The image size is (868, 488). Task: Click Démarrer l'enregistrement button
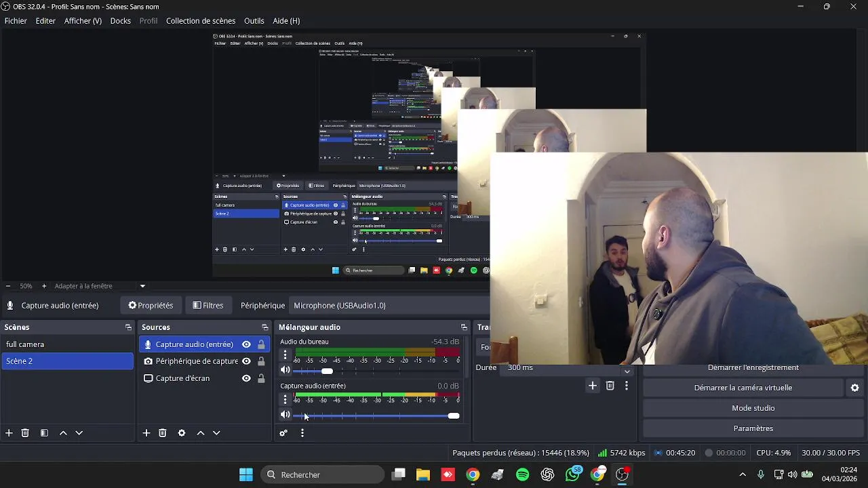point(753,368)
